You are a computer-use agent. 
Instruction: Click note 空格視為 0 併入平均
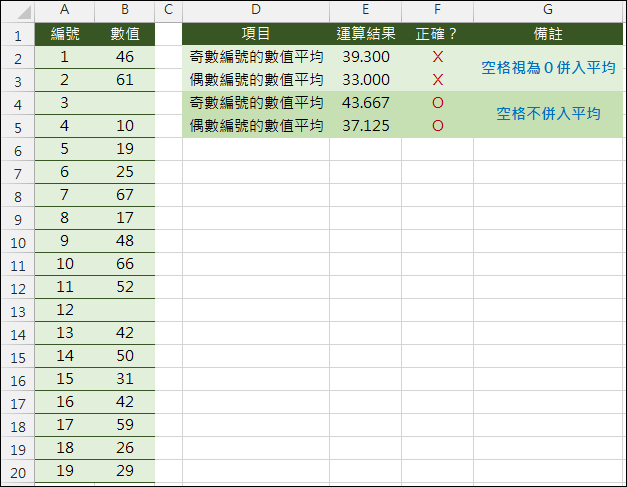[548, 68]
